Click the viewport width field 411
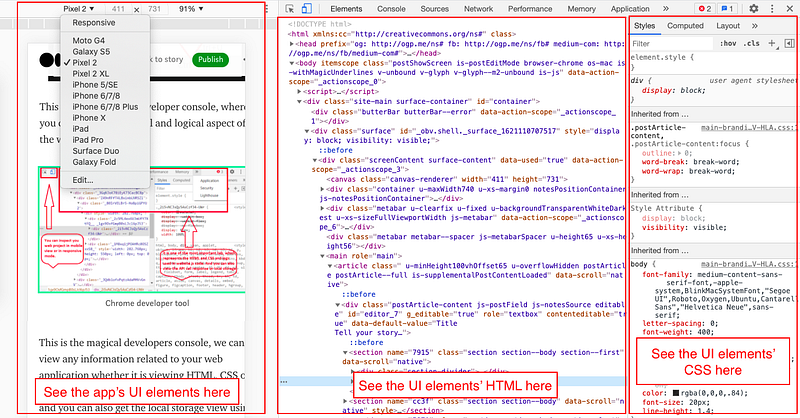Screen dimensions: 800x418 click(x=118, y=9)
